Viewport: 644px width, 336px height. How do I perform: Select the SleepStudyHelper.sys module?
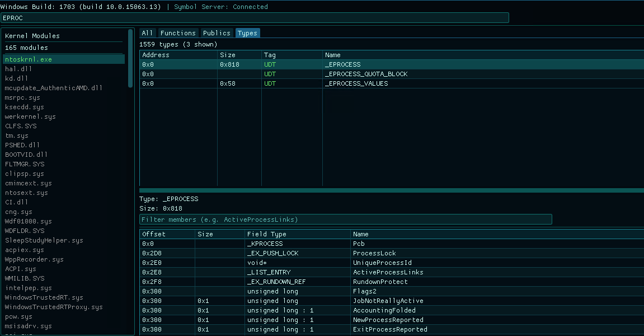(64, 240)
